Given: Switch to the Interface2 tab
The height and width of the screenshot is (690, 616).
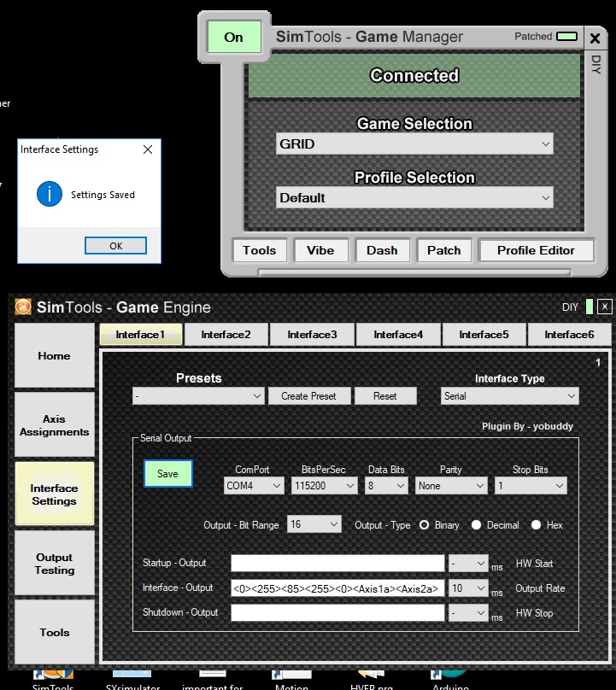Looking at the screenshot, I should pyautogui.click(x=226, y=335).
